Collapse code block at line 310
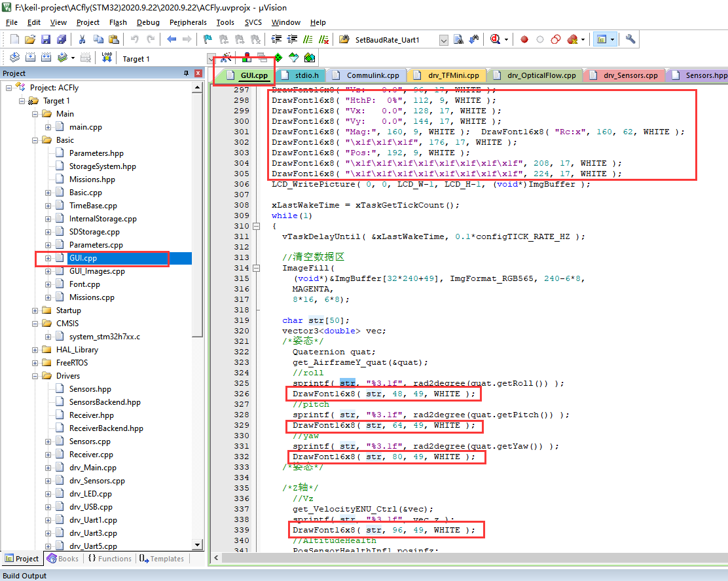Image resolution: width=728 pixels, height=581 pixels. click(256, 226)
